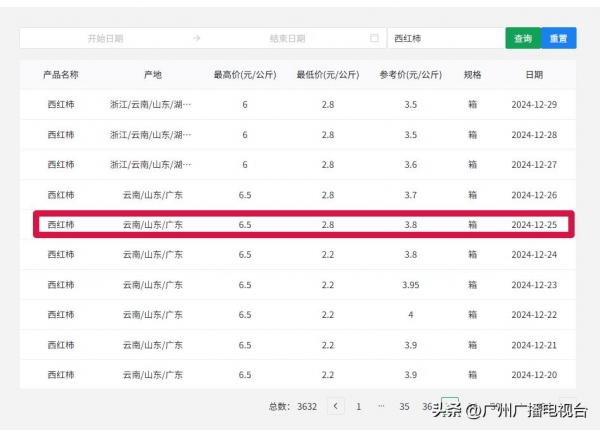Open the 结束日期 end date field

pos(288,38)
